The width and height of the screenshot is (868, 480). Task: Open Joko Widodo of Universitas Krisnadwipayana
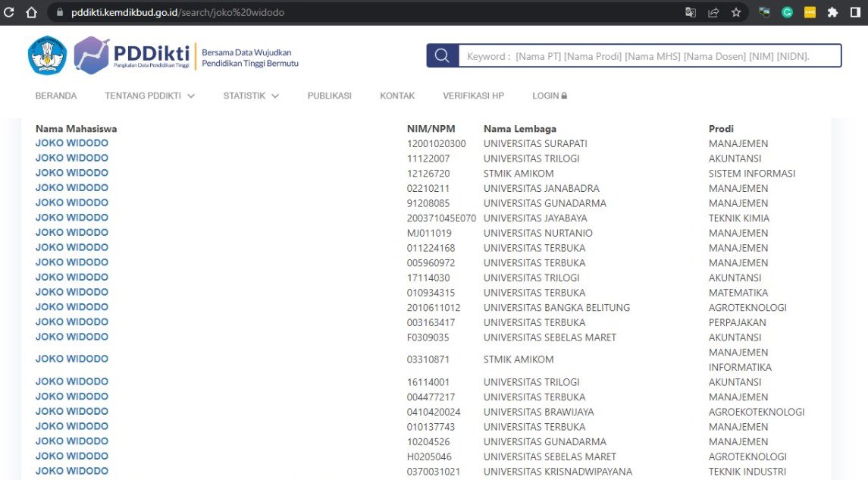click(72, 471)
